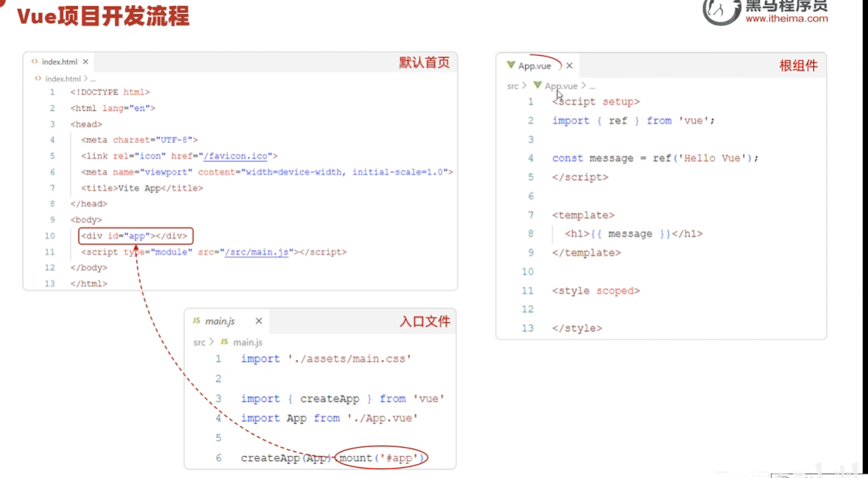Click line number 13 in App.vue

tap(528, 328)
